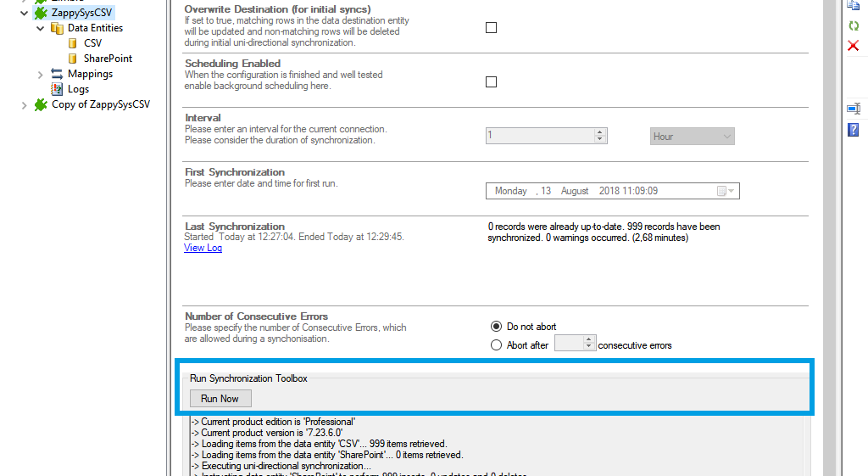Open the Hour interval unit dropdown
The width and height of the screenshot is (868, 476).
(x=693, y=137)
